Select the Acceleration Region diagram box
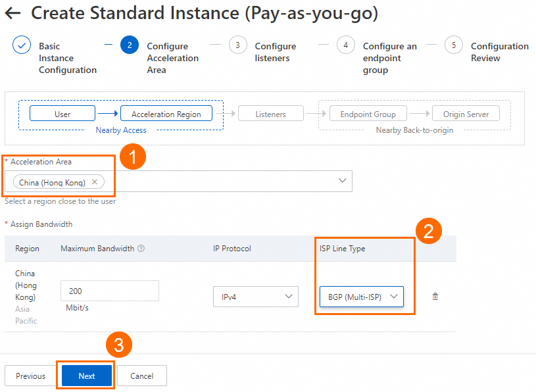Viewport: 536px width, 392px height. pos(166,114)
